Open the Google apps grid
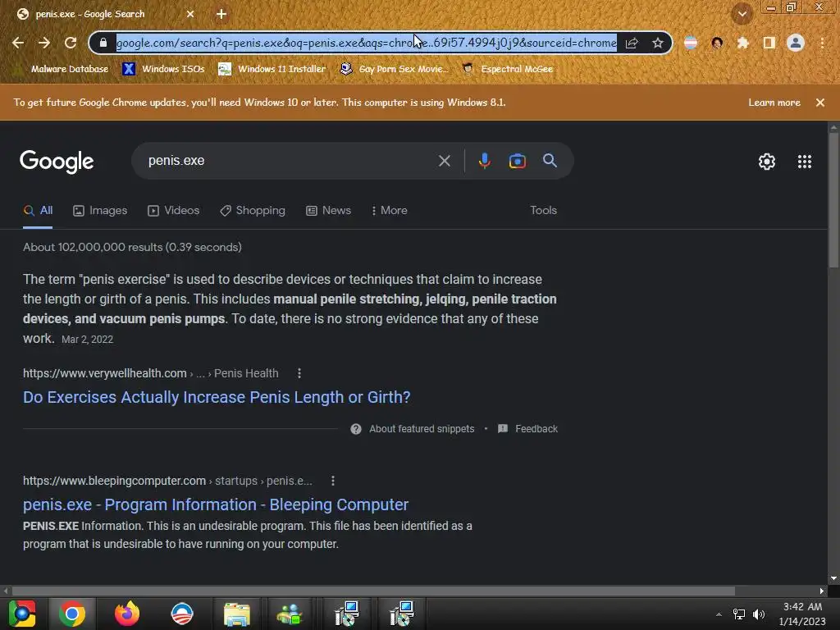Viewport: 840px width, 630px height. pyautogui.click(x=805, y=162)
